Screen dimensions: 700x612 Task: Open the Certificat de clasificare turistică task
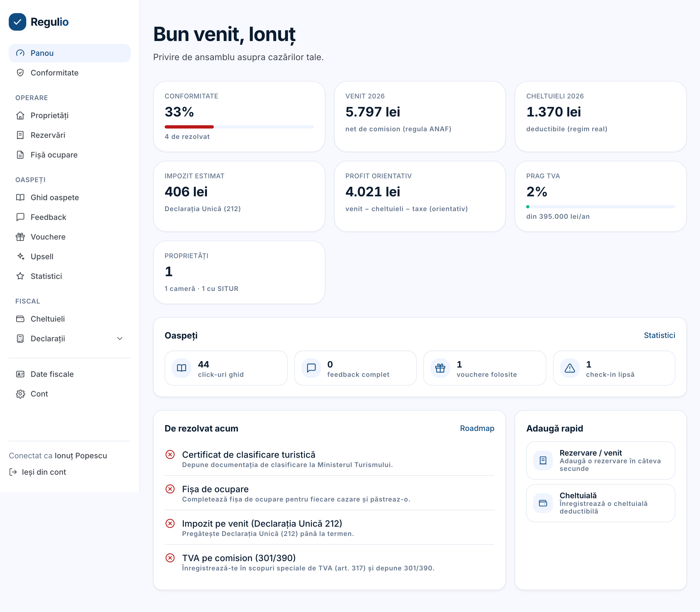[x=329, y=459]
